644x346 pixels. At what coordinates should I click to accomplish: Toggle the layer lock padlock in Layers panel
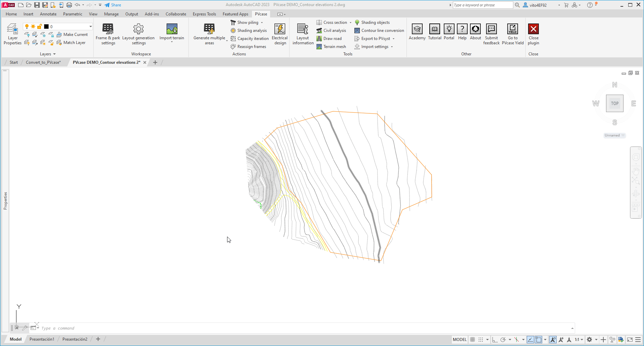click(39, 26)
